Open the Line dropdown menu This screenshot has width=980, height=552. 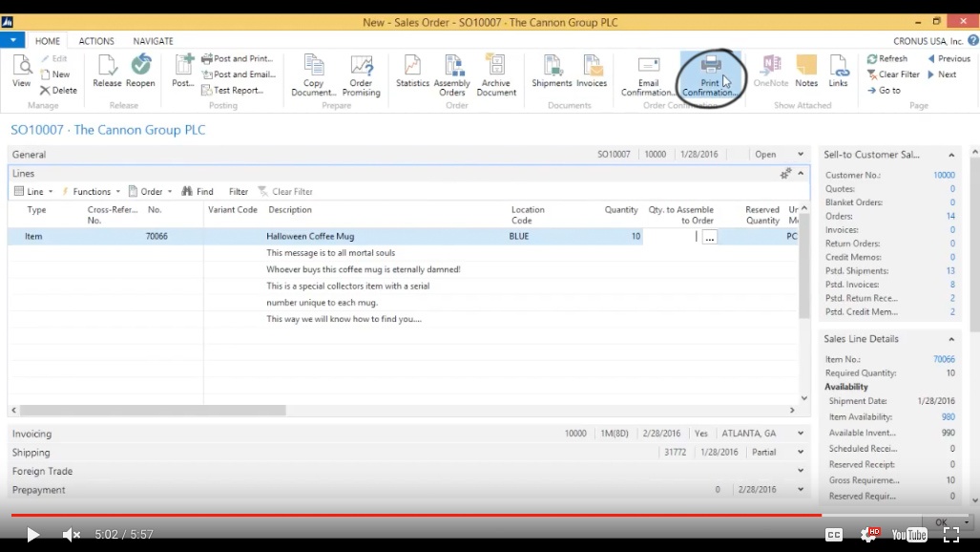click(33, 192)
